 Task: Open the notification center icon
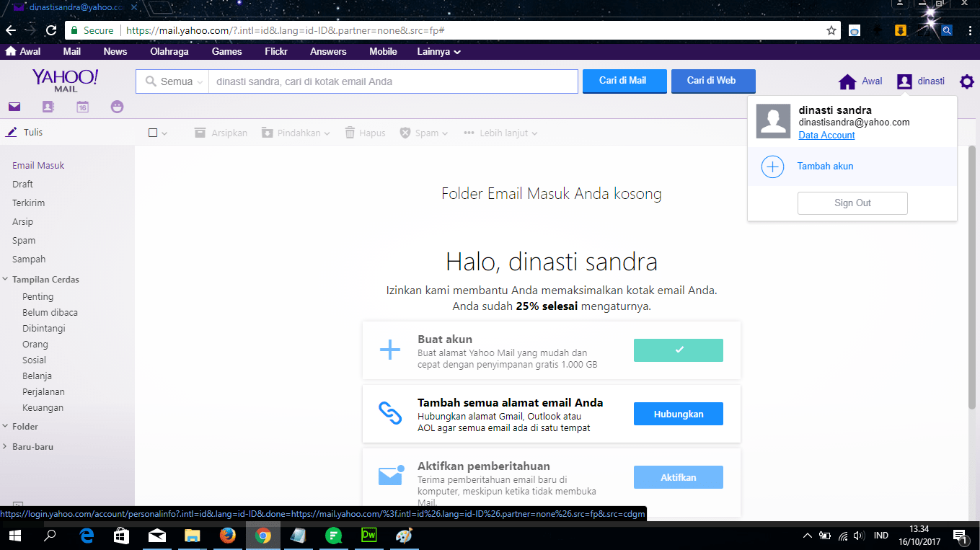coord(961,536)
